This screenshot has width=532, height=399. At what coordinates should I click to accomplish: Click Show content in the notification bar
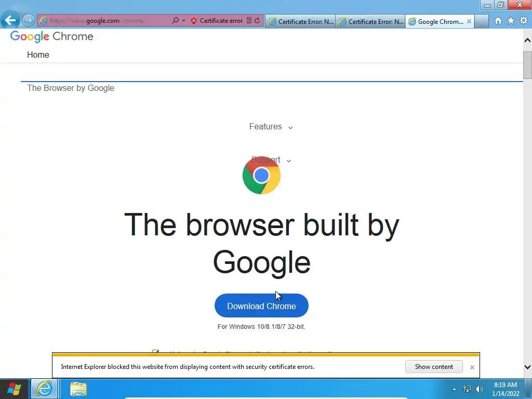[434, 366]
